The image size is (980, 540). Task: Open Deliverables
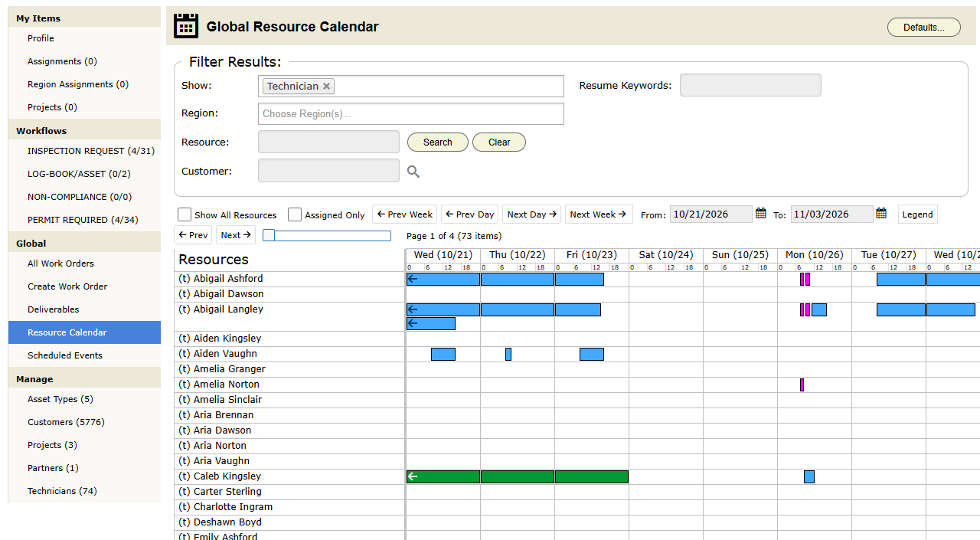[x=84, y=309]
